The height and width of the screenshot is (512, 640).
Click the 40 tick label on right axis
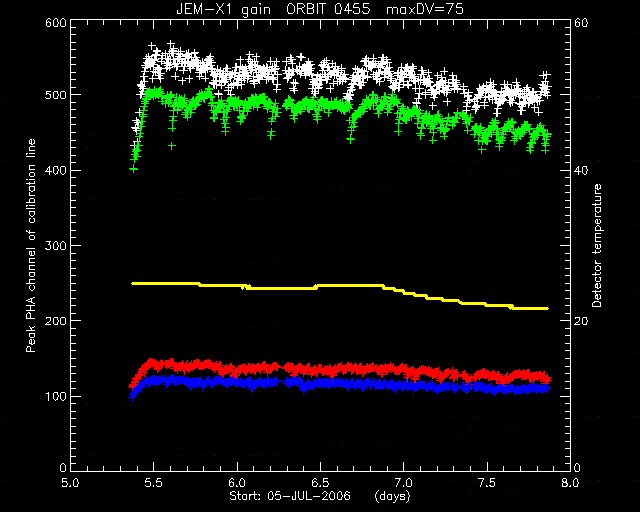[x=581, y=170]
